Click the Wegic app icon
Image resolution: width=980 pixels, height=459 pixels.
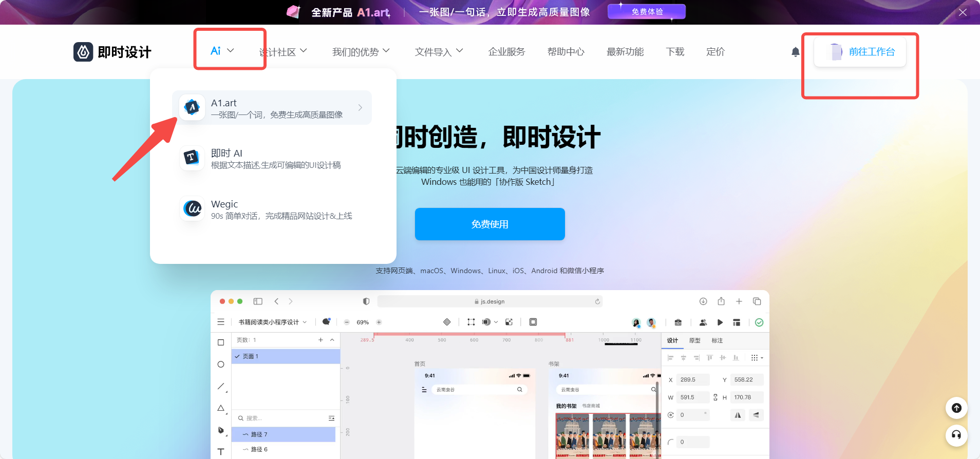pos(192,208)
